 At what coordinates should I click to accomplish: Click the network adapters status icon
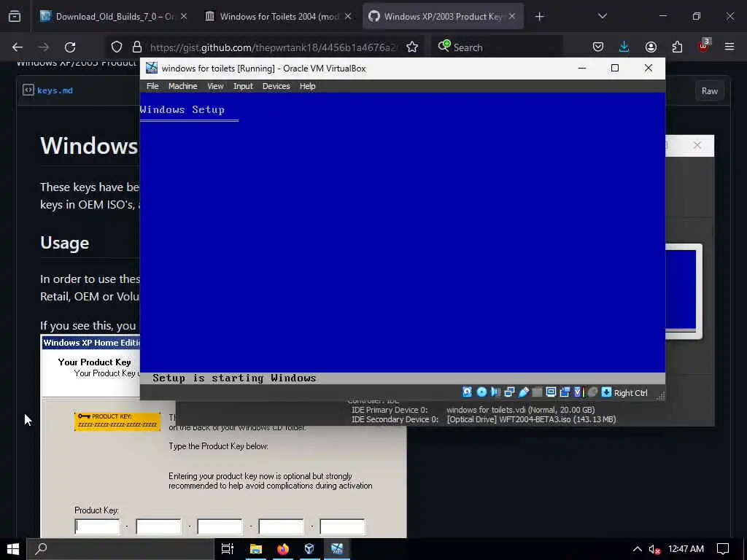[509, 392]
